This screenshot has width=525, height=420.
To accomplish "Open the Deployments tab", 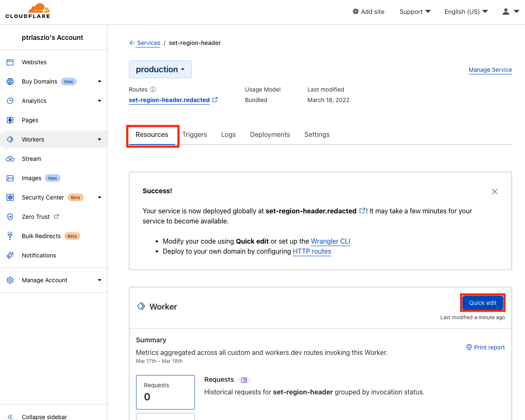I will [x=270, y=134].
